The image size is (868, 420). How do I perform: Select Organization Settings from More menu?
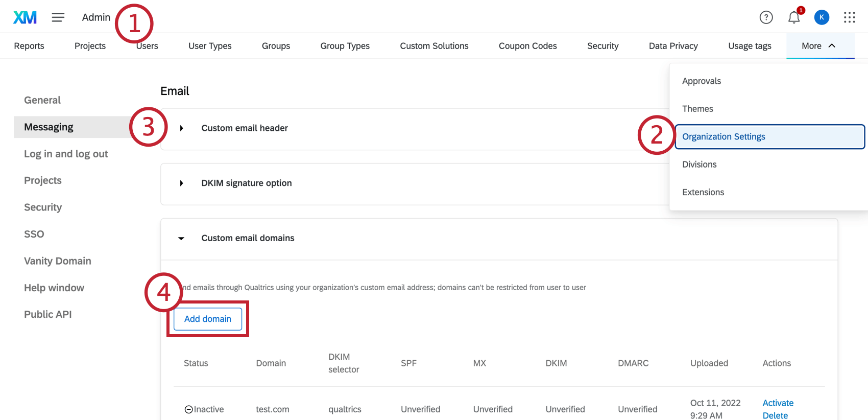point(724,136)
